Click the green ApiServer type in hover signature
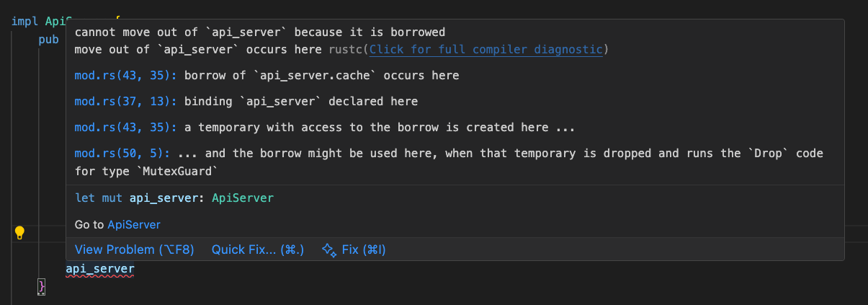Screen dimensions: 868x305 pos(243,197)
